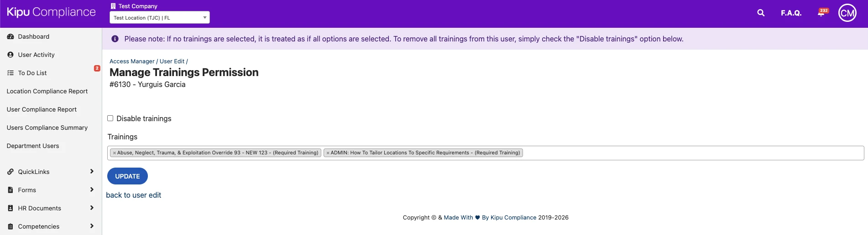The height and width of the screenshot is (235, 868).
Task: Open the Test Location (TJC) dropdown
Action: [x=159, y=18]
